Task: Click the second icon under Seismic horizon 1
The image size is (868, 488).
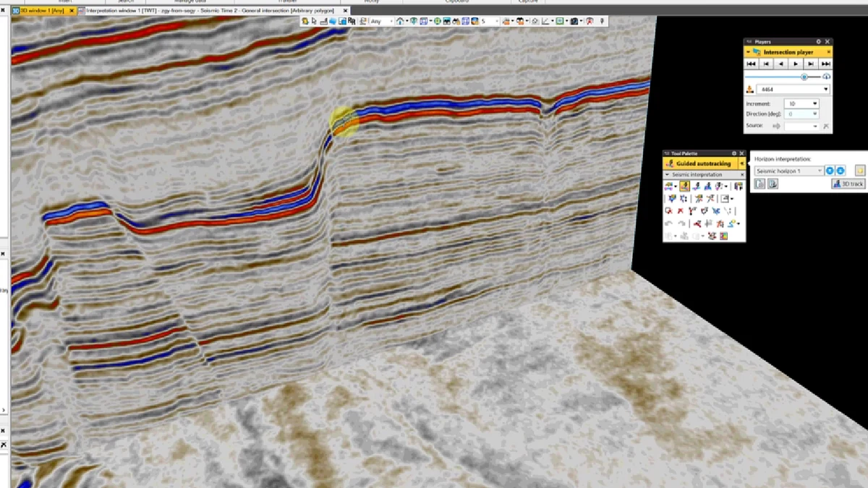Action: point(773,184)
